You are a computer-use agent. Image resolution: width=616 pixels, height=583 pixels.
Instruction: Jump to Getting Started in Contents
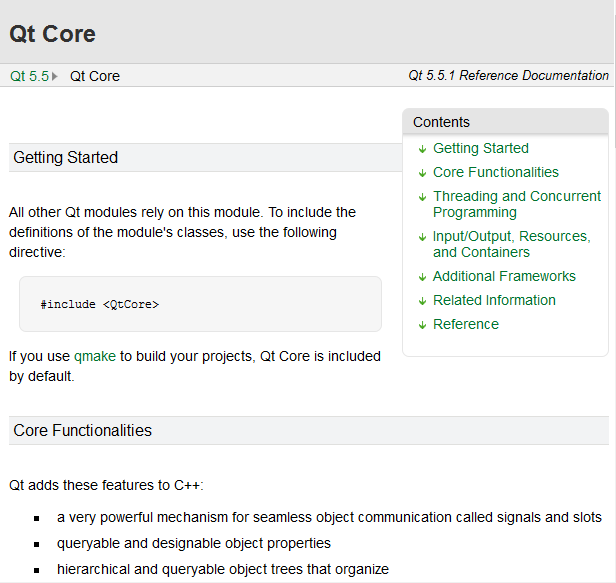coord(480,148)
